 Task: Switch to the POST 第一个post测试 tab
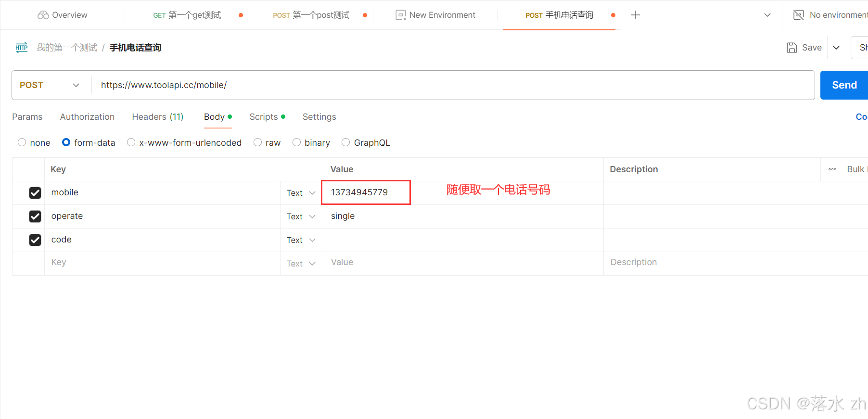pos(311,15)
